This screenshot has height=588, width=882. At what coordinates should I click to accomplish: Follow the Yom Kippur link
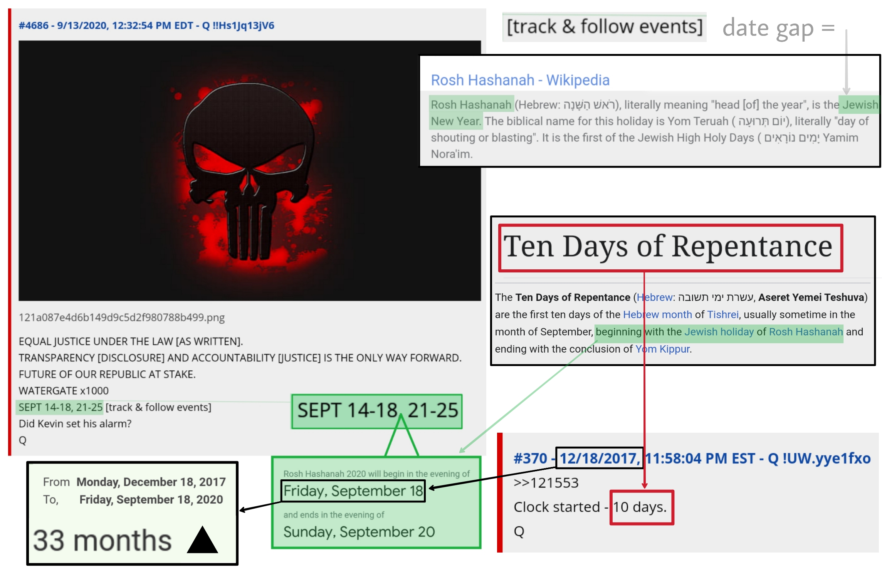(663, 349)
